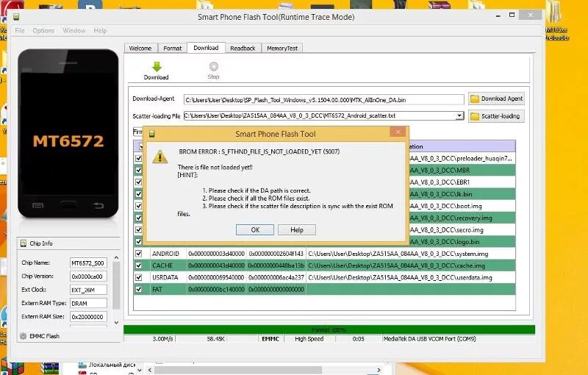Switch to the Format tab

coord(173,49)
